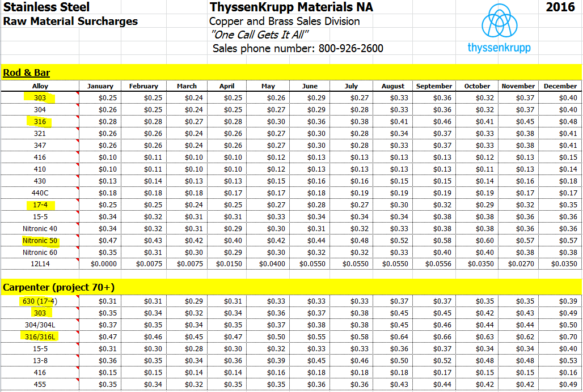This screenshot has height=392, width=583.
Task: Select 13-8 December value $0.53
Action: tap(560, 360)
